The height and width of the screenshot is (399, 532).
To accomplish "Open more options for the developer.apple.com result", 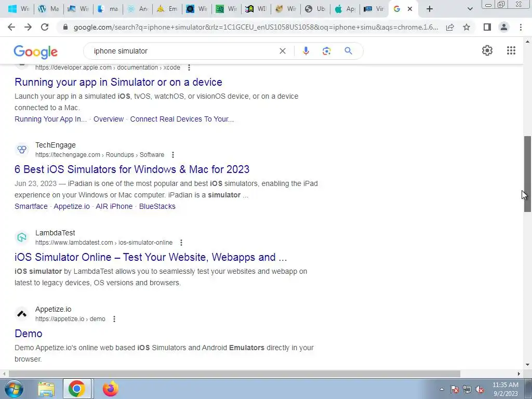I will pos(189,68).
